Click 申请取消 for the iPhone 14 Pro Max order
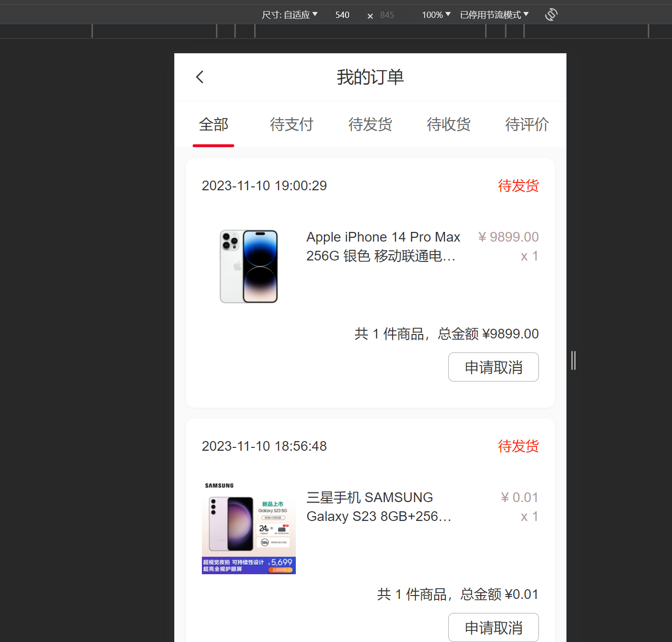Viewport: 672px width, 642px height. (493, 367)
